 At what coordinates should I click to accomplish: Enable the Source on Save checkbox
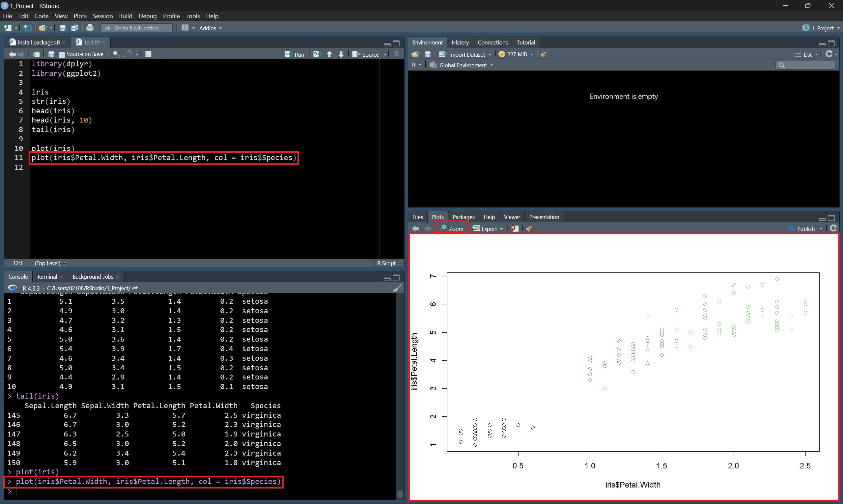pos(62,54)
